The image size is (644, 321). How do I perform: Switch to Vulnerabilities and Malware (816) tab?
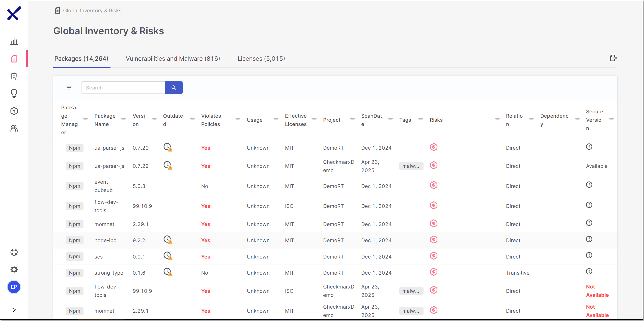pyautogui.click(x=173, y=59)
